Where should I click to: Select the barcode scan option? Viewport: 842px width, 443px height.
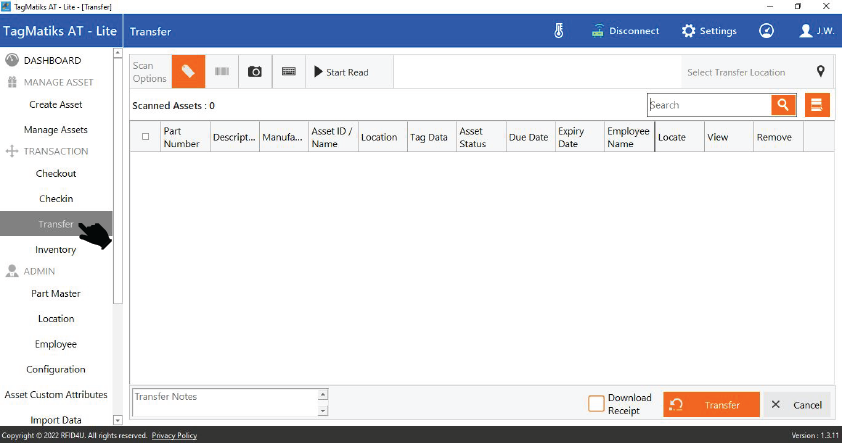(x=221, y=72)
